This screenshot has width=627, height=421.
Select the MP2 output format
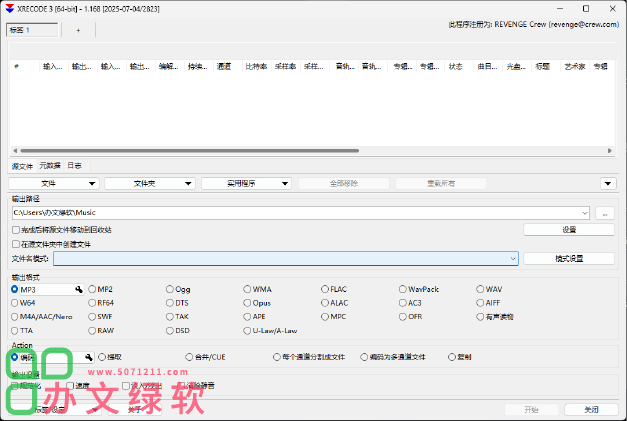(101, 289)
